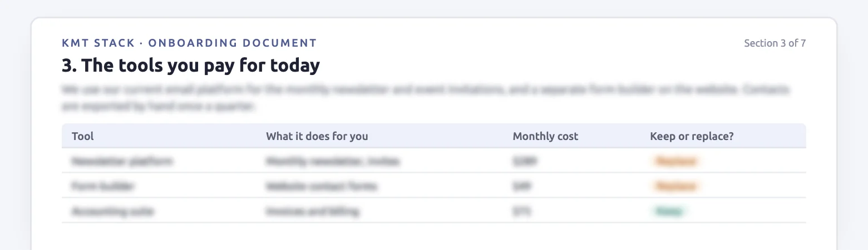
Task: Click the first row's monthly cost value
Action: [525, 161]
